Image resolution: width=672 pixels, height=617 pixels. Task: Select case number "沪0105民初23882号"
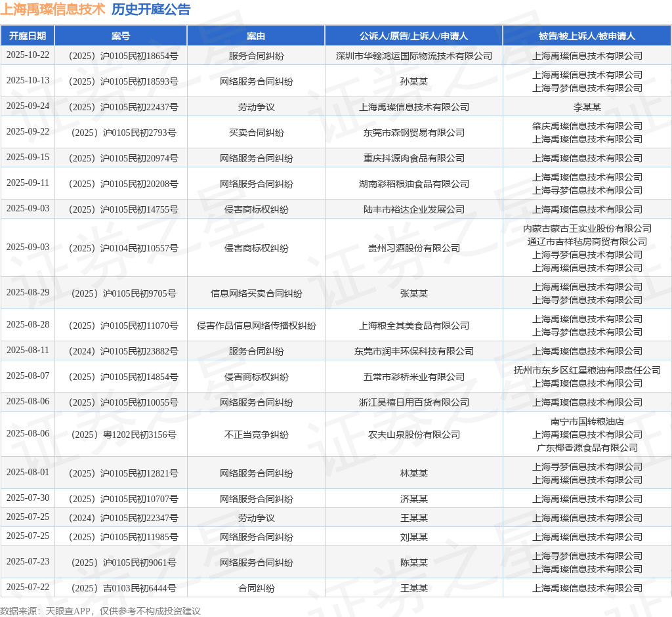coord(139,352)
